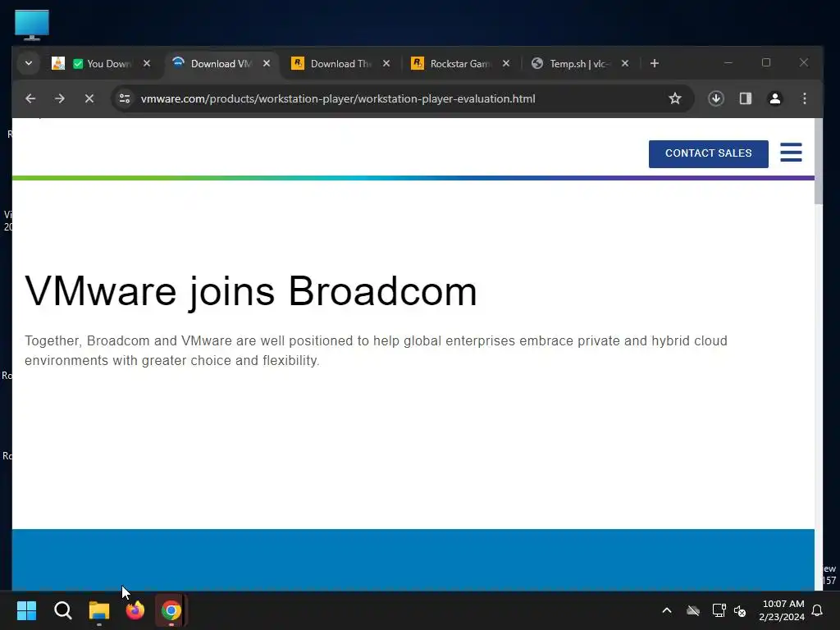Screen dimensions: 840x630
Task: Click the VMware joins Broadcom heading
Action: tap(251, 291)
